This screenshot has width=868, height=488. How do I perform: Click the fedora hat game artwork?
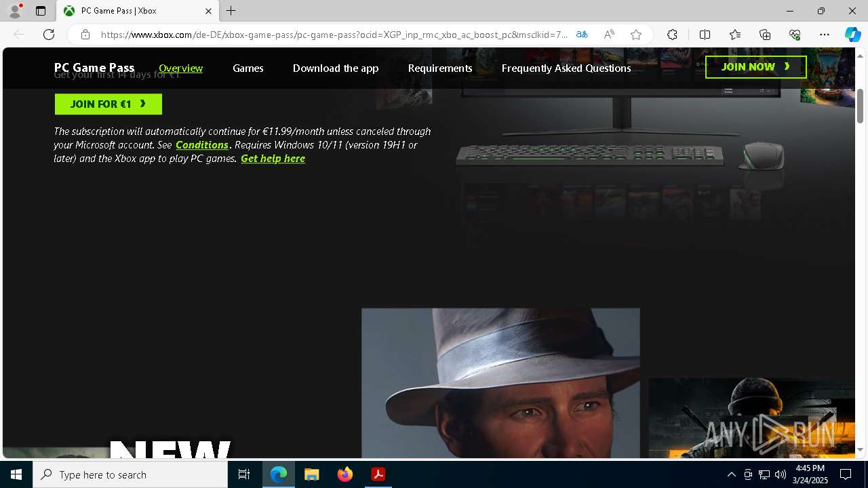pos(500,383)
